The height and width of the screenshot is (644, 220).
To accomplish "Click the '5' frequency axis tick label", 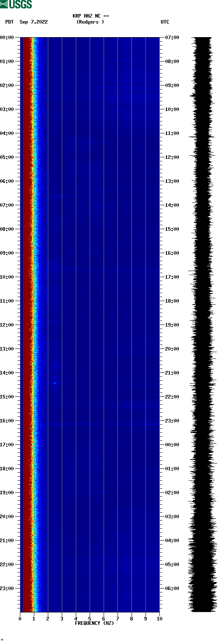I will 90,619.
